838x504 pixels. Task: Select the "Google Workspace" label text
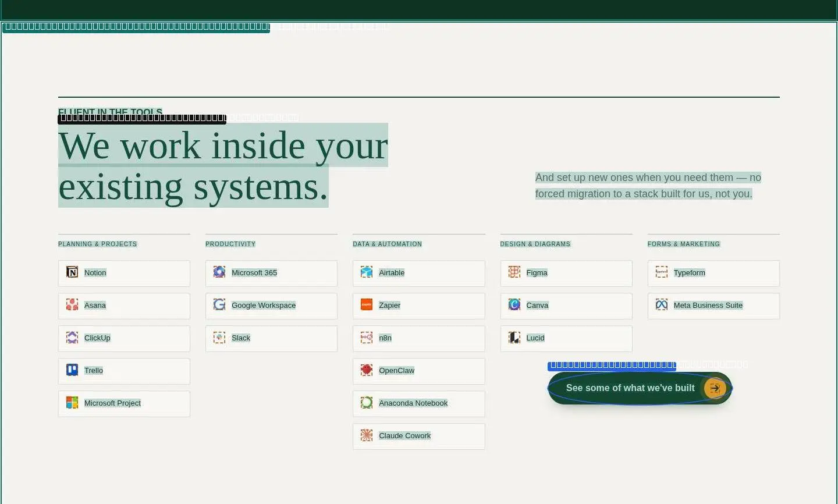(264, 305)
